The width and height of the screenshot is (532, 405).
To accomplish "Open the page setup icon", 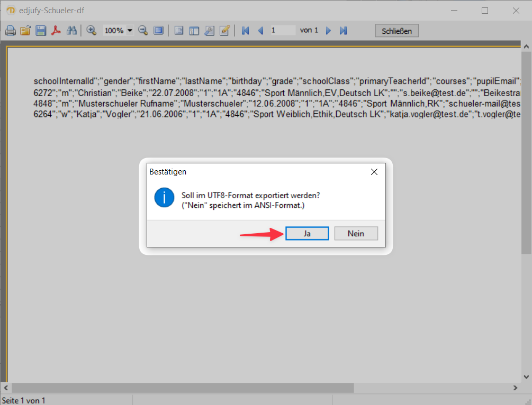I will point(178,30).
